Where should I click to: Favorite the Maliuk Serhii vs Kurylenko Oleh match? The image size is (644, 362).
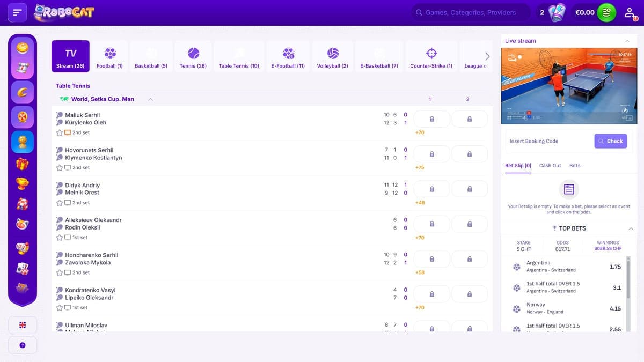click(x=60, y=132)
